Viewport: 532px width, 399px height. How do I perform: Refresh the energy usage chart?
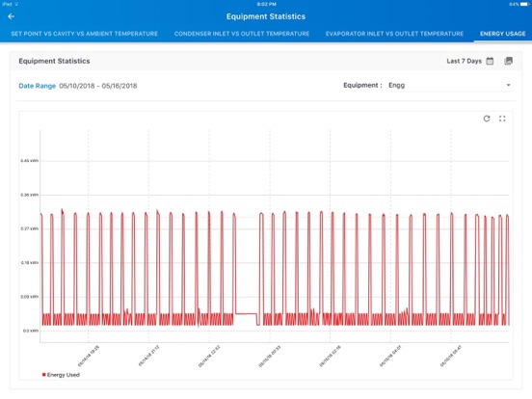pyautogui.click(x=487, y=119)
